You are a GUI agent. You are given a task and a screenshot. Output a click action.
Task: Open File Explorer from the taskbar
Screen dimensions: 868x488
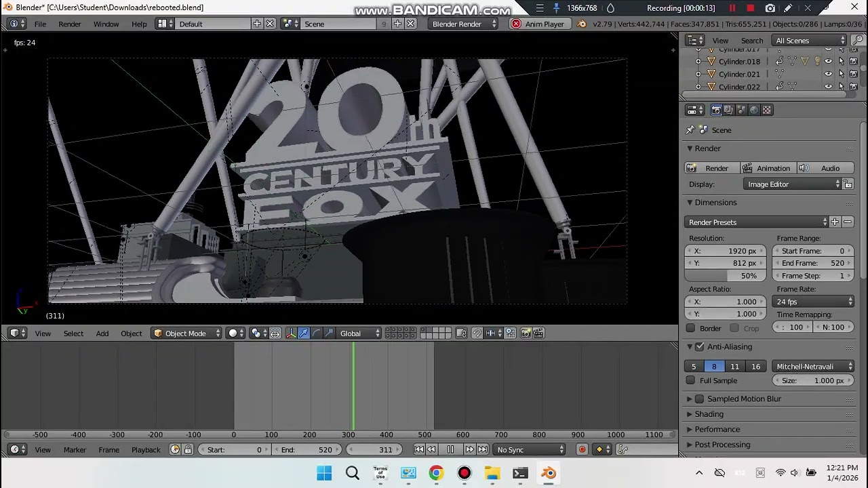click(492, 473)
